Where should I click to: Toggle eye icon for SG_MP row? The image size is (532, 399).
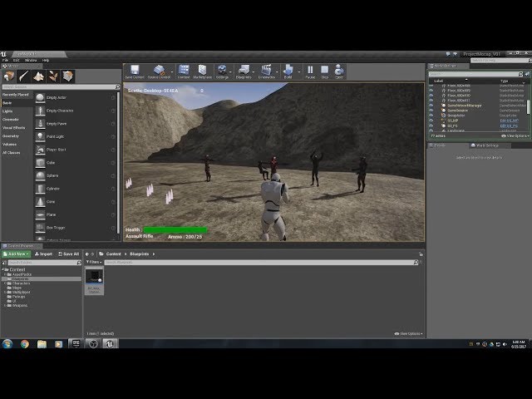431,121
